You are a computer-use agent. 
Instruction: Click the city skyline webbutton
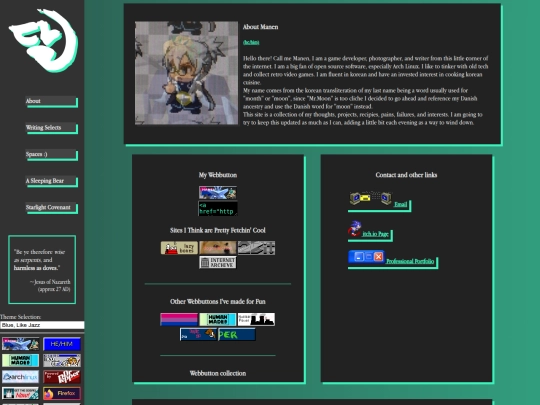[256, 320]
